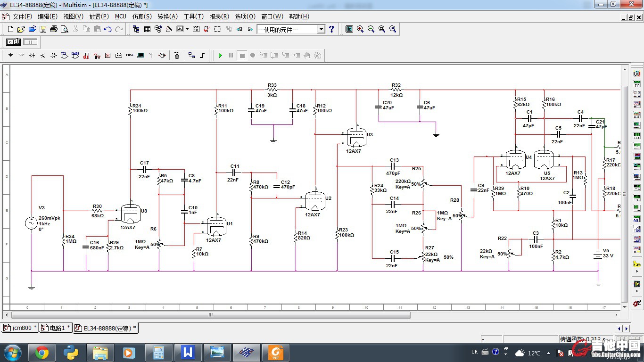Expand the 使用的元件 in-use list dropdown
The height and width of the screenshot is (362, 644).
(321, 29)
